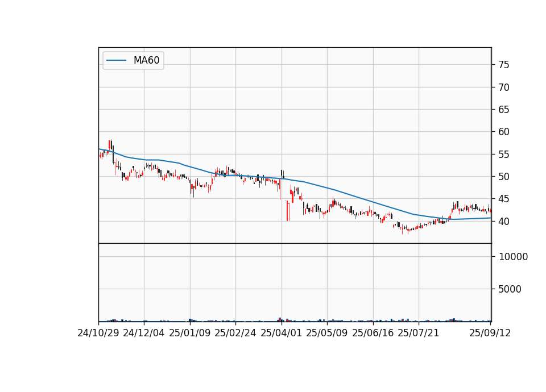Click the MA60 legend label

click(146, 60)
